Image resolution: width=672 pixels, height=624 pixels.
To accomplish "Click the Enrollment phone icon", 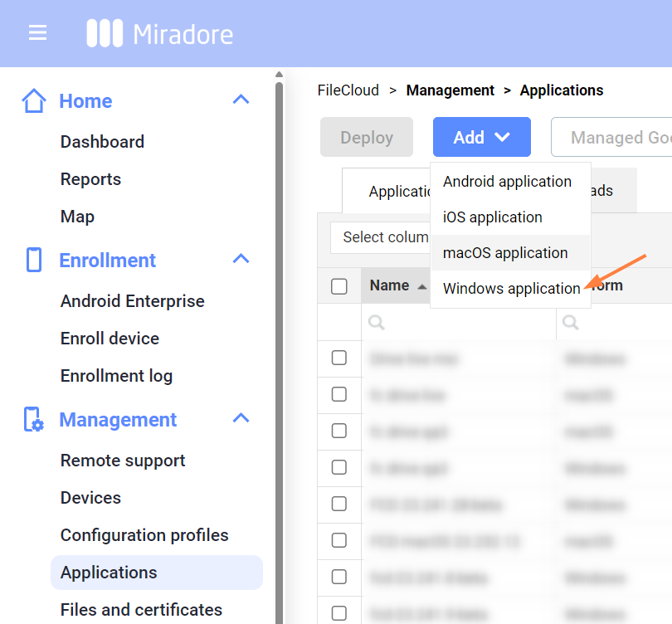I will pos(34,261).
